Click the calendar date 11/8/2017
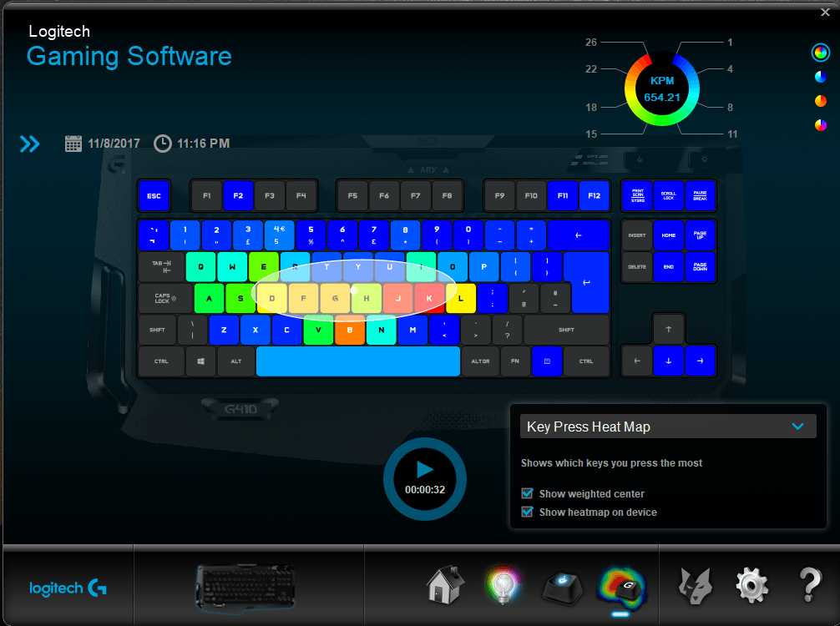 (104, 144)
